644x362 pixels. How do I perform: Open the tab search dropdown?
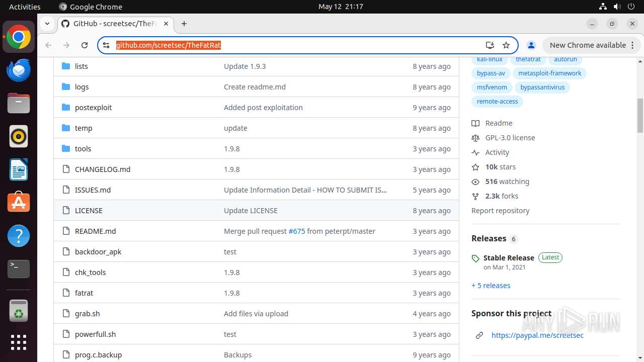47,24
